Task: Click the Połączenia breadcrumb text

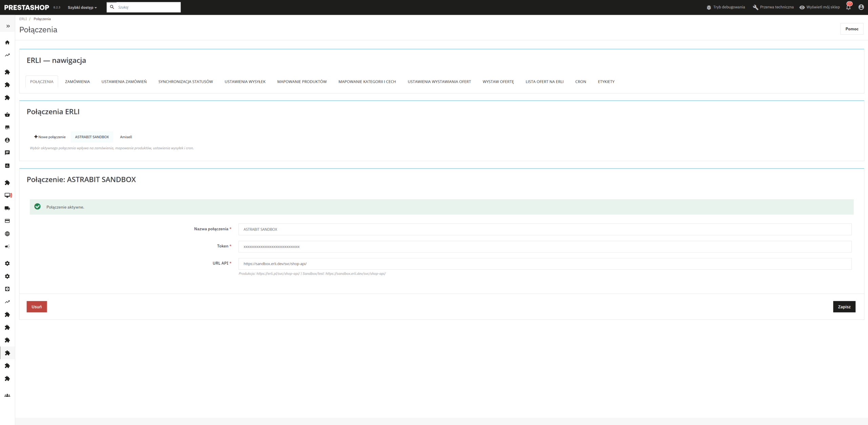Action: tap(42, 19)
